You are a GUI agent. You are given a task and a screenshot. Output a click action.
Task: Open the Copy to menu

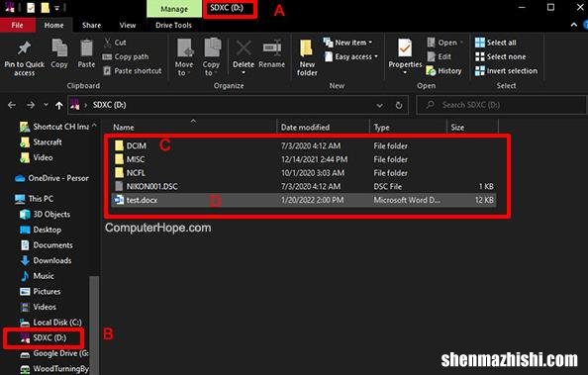pyautogui.click(x=212, y=57)
